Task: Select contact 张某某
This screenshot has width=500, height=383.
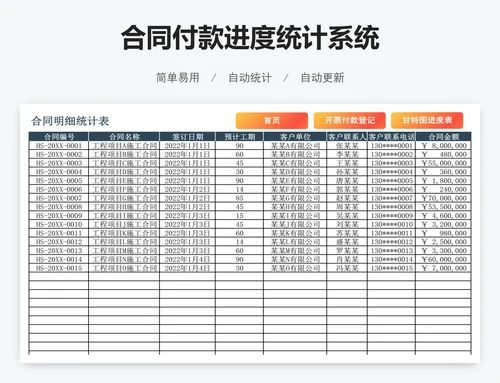Action: pyautogui.click(x=347, y=146)
